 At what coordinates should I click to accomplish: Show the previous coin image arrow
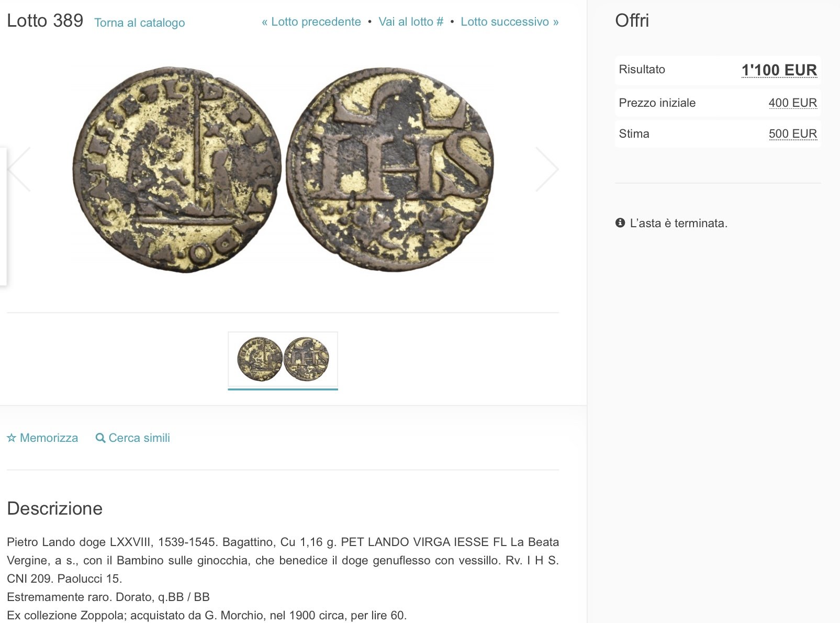[x=19, y=169]
